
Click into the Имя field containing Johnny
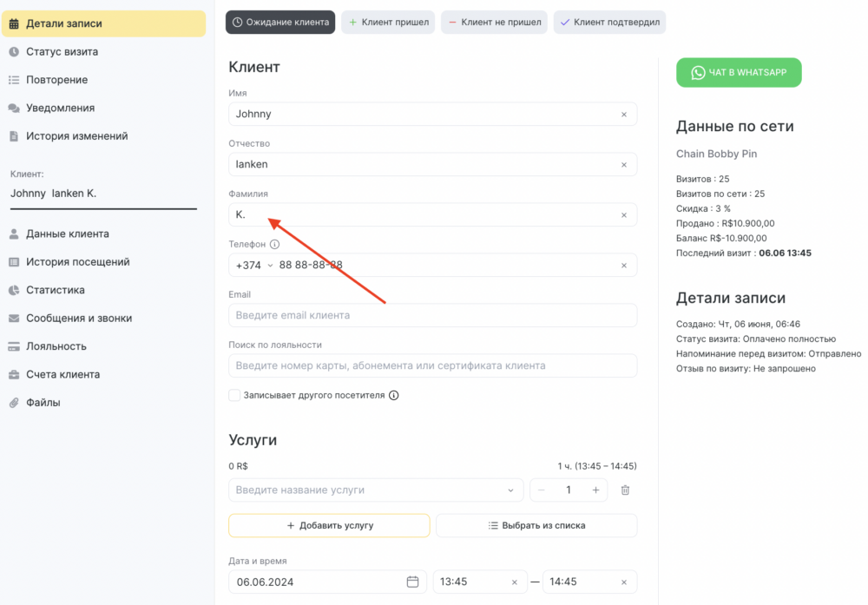pos(433,114)
